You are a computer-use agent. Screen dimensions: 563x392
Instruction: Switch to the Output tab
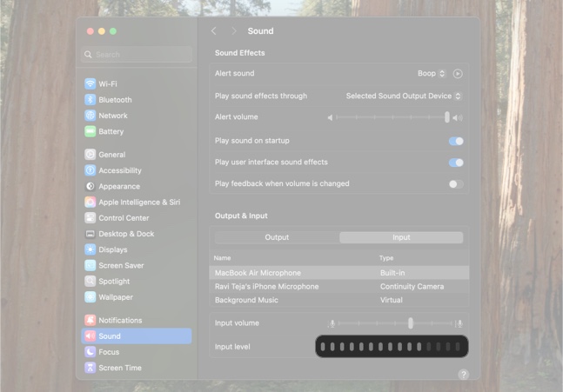coord(277,237)
